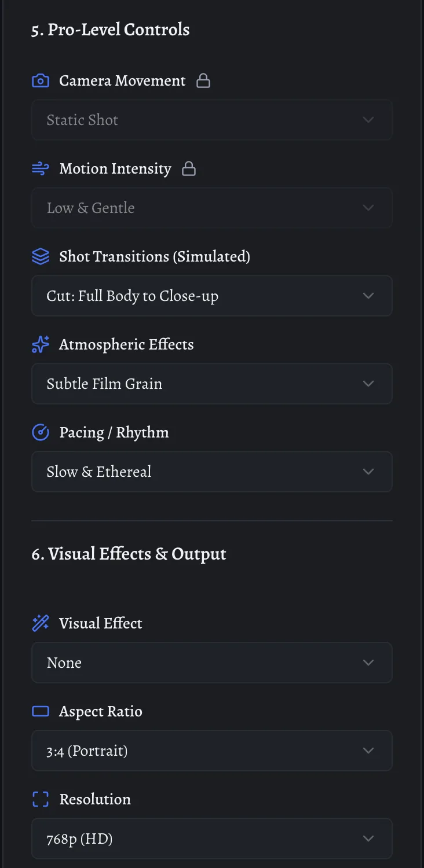Select the Visual Effects & Output section header

[x=129, y=554]
